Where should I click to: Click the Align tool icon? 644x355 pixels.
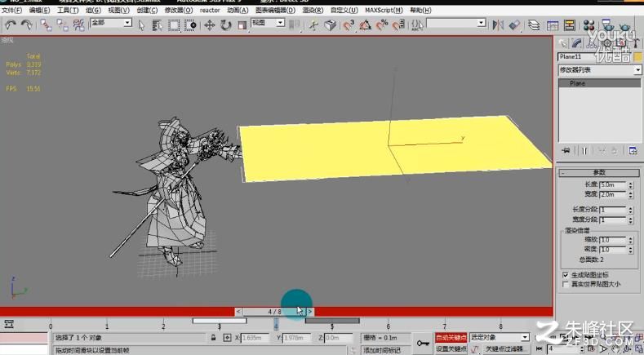click(x=514, y=25)
